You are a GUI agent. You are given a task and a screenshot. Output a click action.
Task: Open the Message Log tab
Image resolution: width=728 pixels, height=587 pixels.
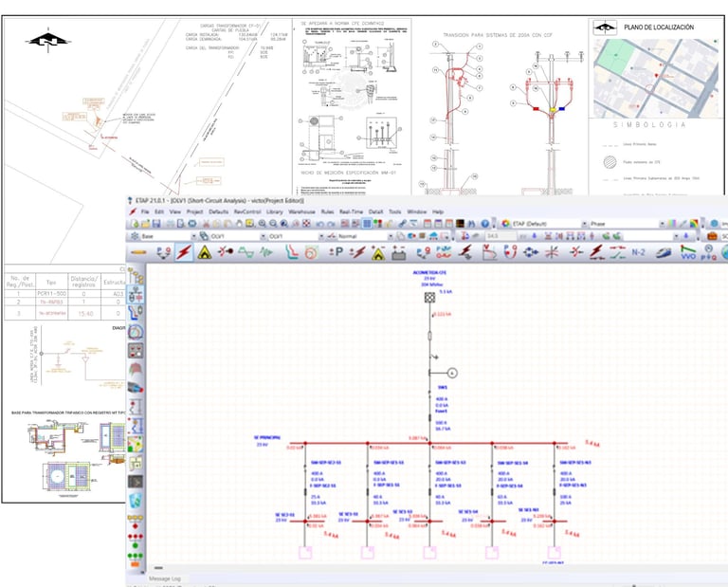(x=164, y=578)
